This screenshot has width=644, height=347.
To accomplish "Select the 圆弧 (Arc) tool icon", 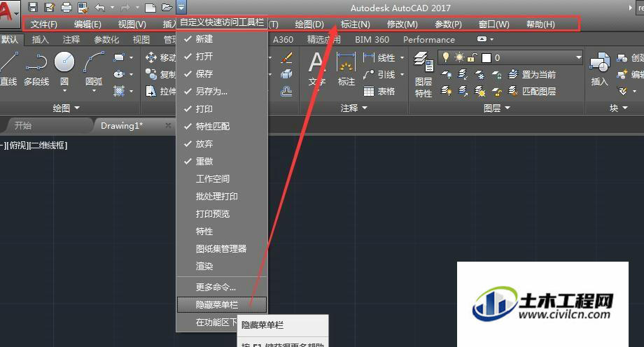I will 94,62.
